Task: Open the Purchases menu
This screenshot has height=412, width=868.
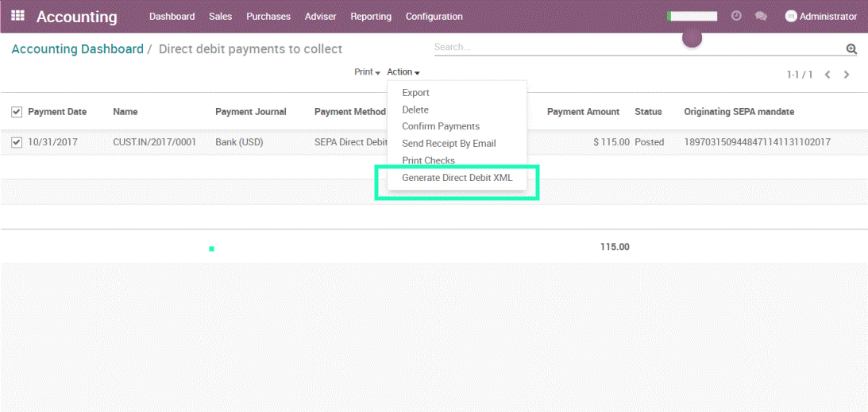Action: click(x=268, y=17)
